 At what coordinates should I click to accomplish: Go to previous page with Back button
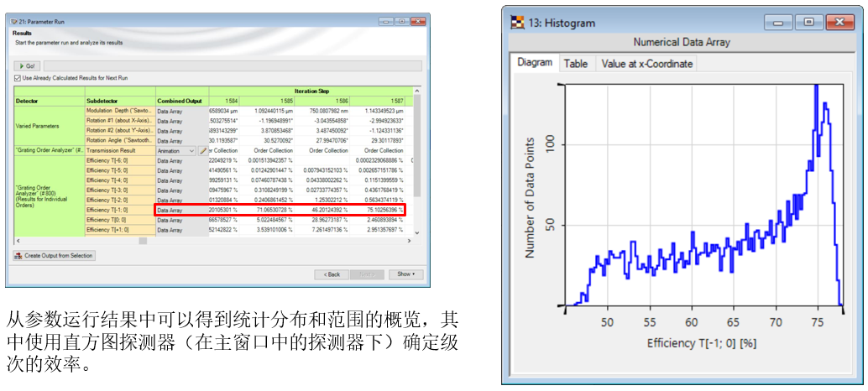[331, 274]
